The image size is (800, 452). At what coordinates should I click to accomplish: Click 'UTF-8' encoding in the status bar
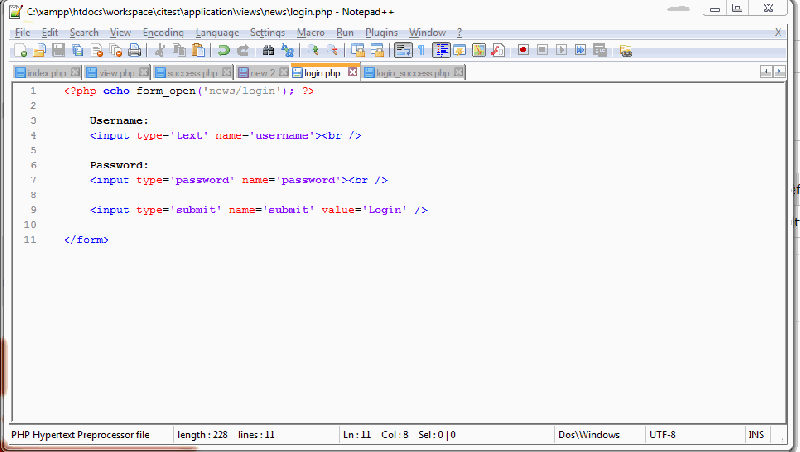click(x=662, y=435)
